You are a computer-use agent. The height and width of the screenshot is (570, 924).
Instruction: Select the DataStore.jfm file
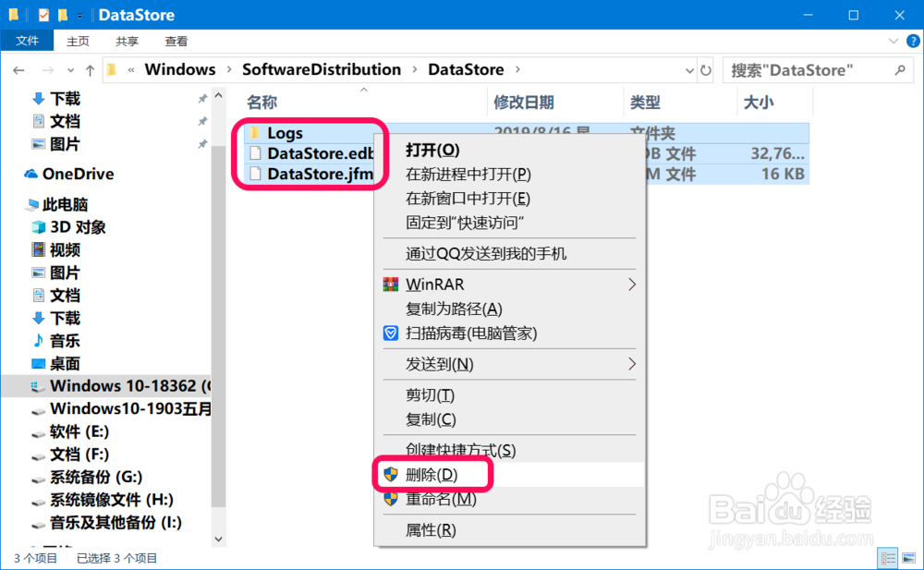[320, 175]
